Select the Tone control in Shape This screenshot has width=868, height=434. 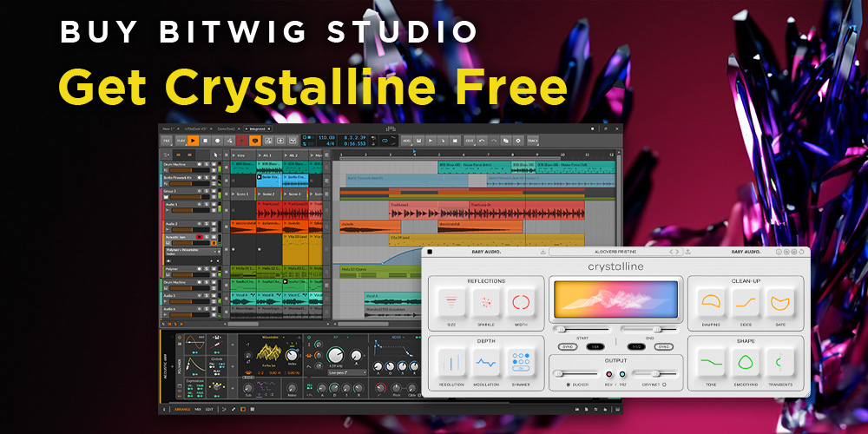[x=712, y=363]
